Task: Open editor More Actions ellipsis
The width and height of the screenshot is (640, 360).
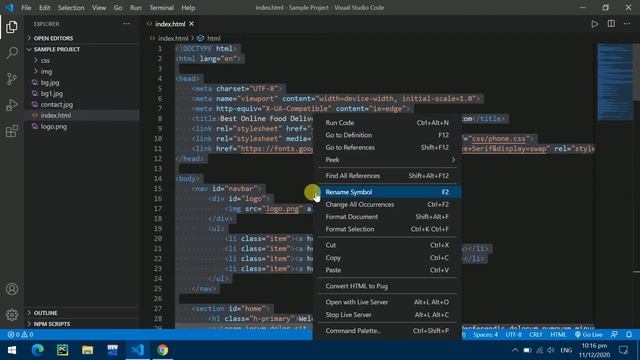Action: 627,24
